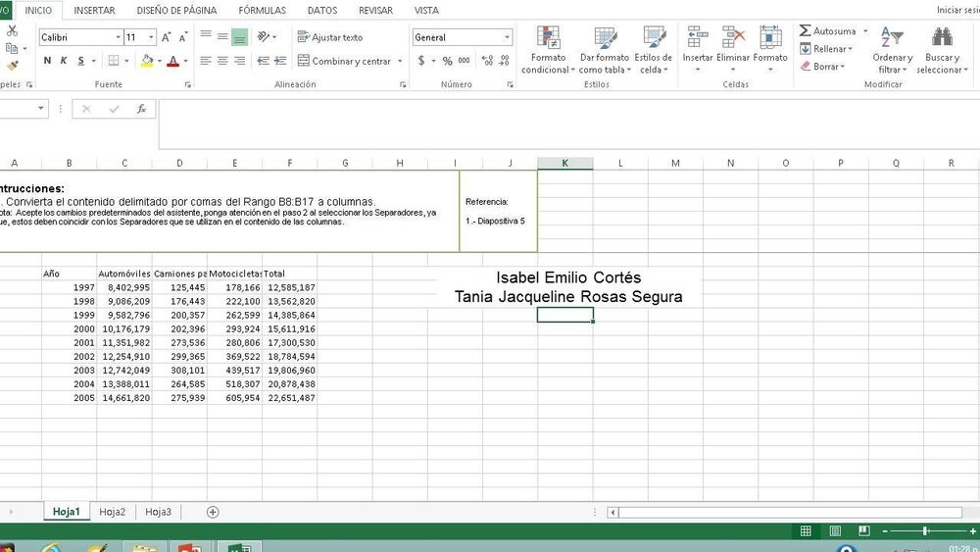Open the Hoja2 sheet tab
This screenshot has height=552, width=980.
(112, 512)
